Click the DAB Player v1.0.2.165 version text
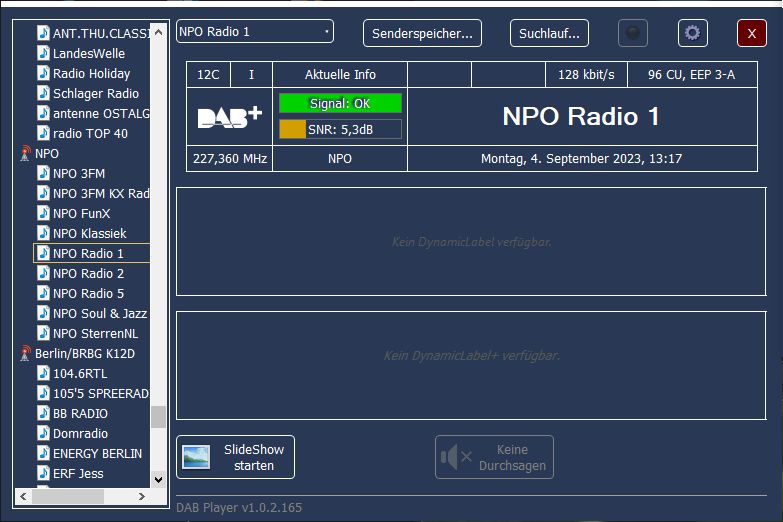This screenshot has width=783, height=522. 239,508
